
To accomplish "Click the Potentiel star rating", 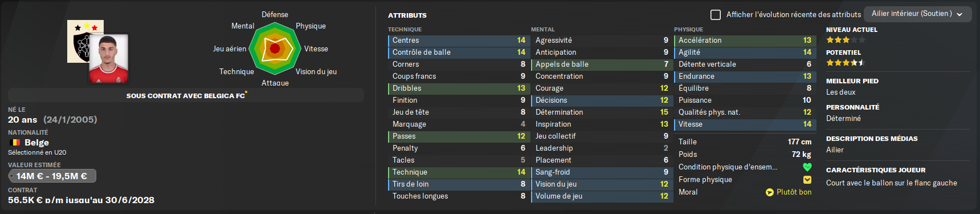I will point(846,63).
